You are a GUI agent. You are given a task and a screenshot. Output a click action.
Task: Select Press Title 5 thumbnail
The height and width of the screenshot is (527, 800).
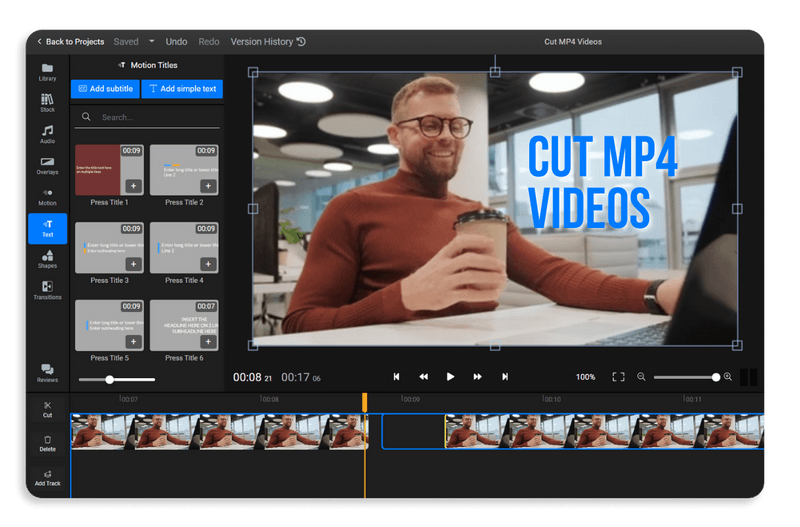click(x=109, y=325)
